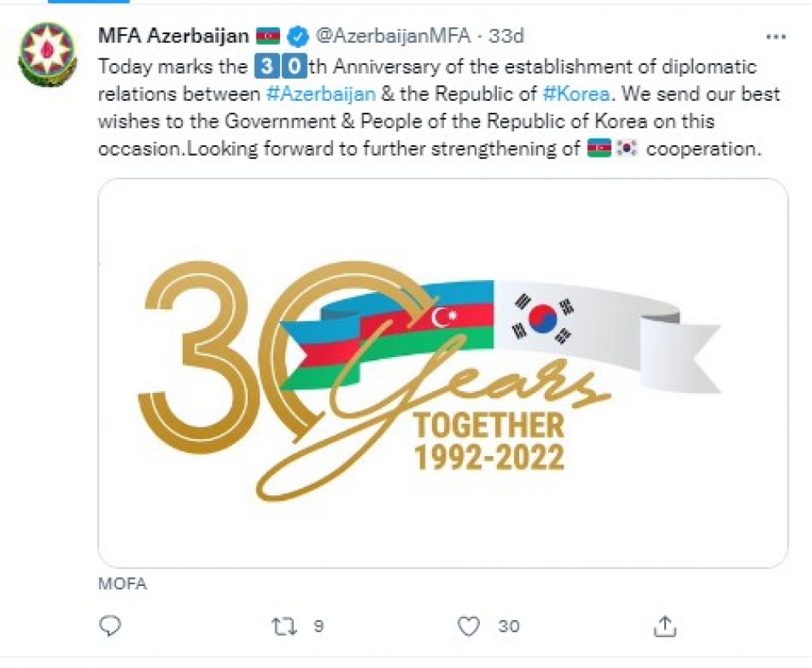This screenshot has width=812, height=668.
Task: Open the tweet's more options menu
Action: click(775, 37)
